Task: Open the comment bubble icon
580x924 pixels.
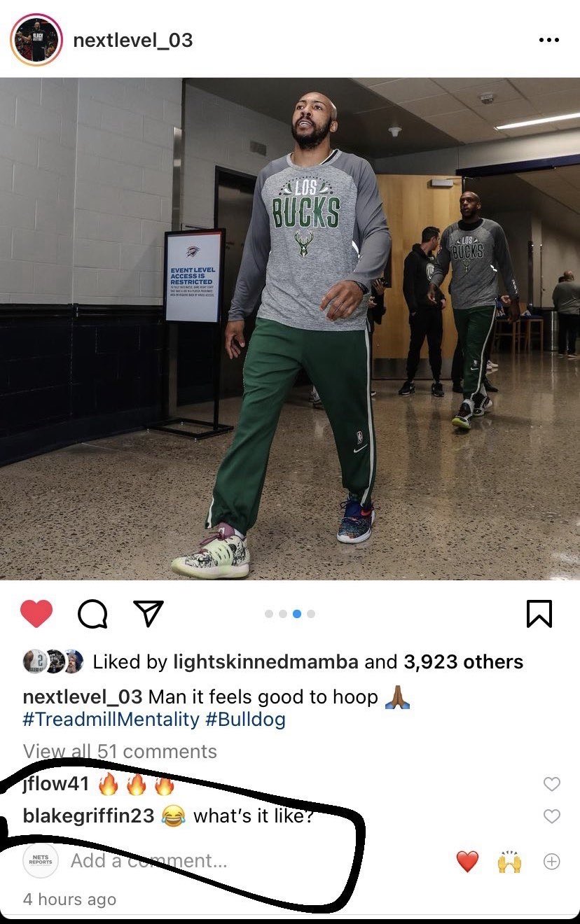Action: tap(92, 615)
